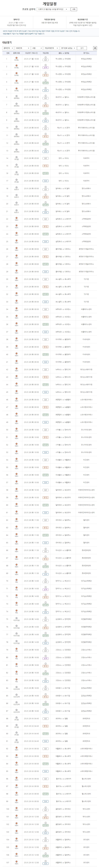Click the KBL basketball icon in row 70
This screenshot has height=868, width=99.
click(16, 580)
